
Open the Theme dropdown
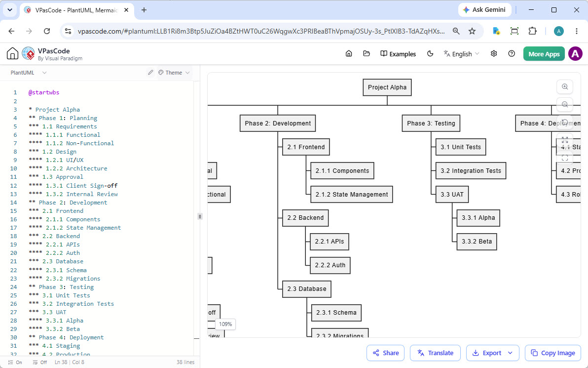pyautogui.click(x=174, y=73)
